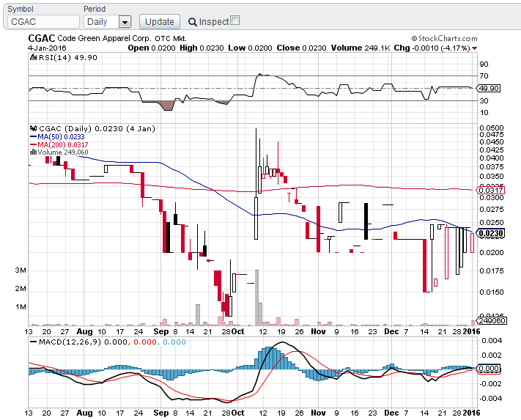Click the 'Close 0.0230' header value
This screenshot has width=521, height=420.
pyautogui.click(x=301, y=48)
